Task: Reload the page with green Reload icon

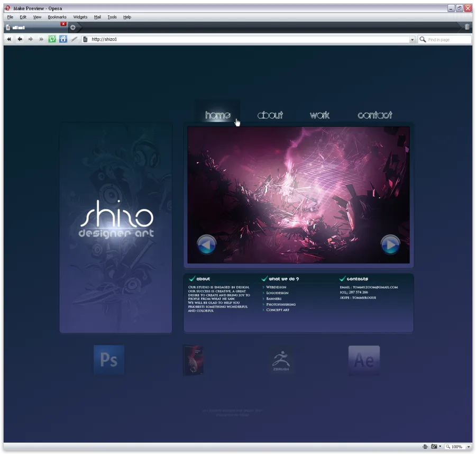Action: [52, 39]
